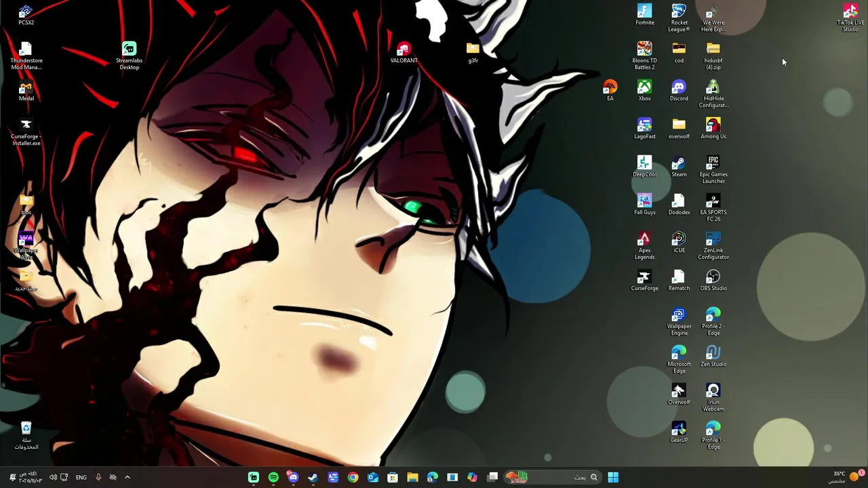This screenshot has width=868, height=488.
Task: Open Google Chrome from the taskbar
Action: [x=353, y=477]
